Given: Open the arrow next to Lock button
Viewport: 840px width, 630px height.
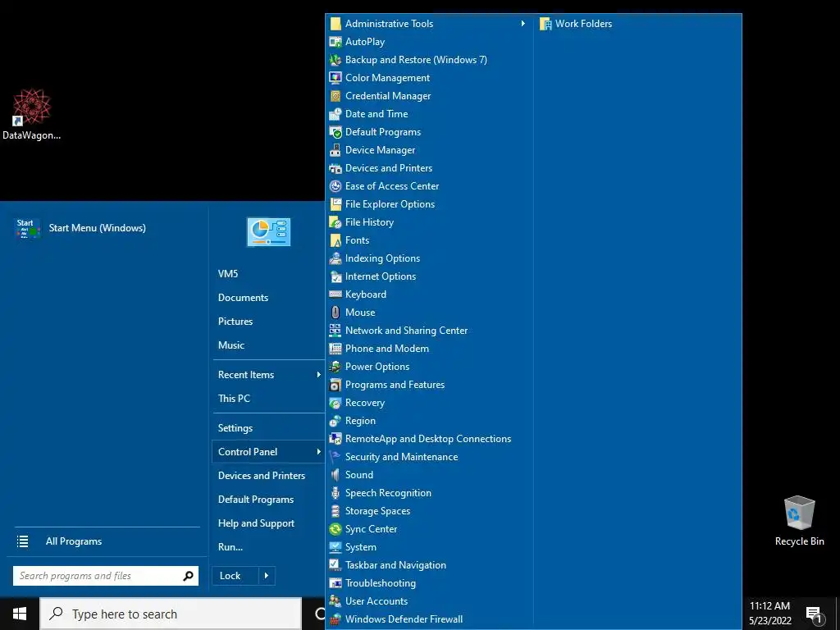Looking at the screenshot, I should click(x=267, y=576).
